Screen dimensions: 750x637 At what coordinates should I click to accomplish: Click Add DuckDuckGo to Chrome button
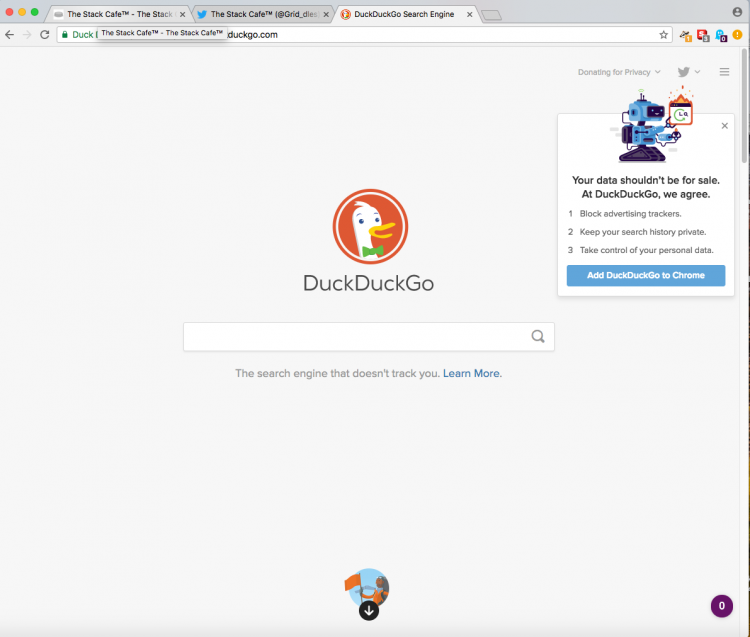point(646,275)
